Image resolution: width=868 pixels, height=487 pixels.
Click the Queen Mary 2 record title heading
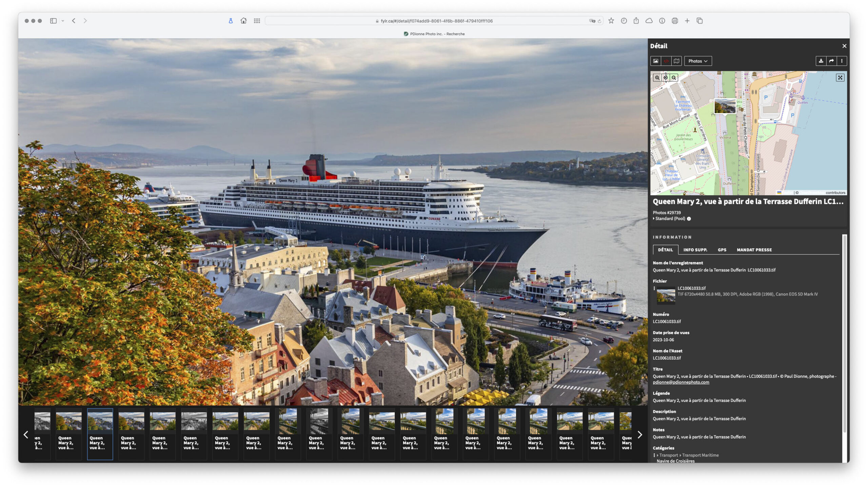click(748, 202)
